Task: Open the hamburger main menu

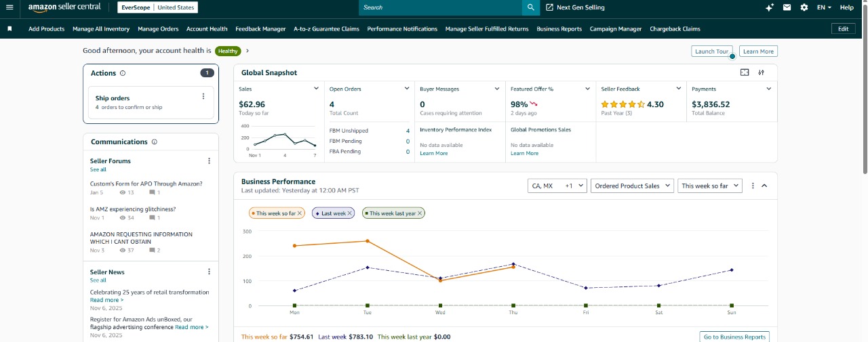Action: click(9, 7)
